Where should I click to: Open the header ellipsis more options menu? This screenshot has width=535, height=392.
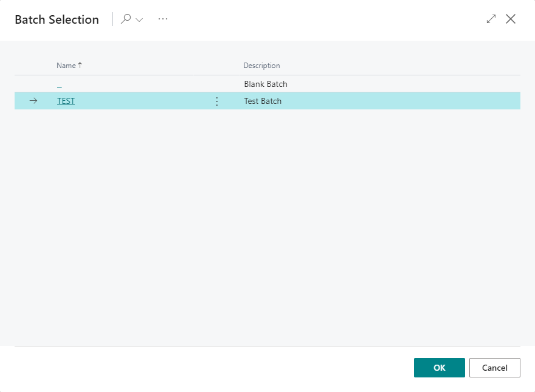pyautogui.click(x=162, y=19)
